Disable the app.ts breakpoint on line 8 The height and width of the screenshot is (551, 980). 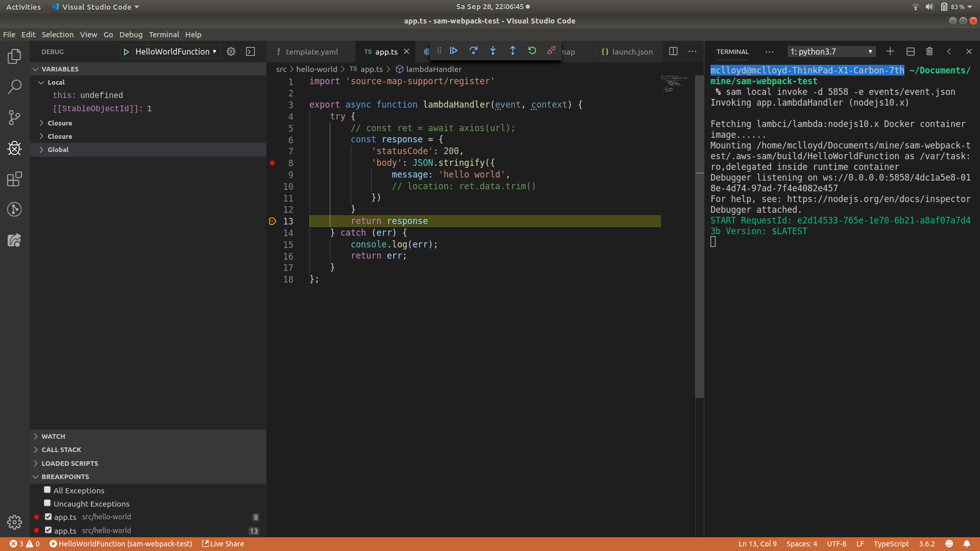pyautogui.click(x=48, y=516)
